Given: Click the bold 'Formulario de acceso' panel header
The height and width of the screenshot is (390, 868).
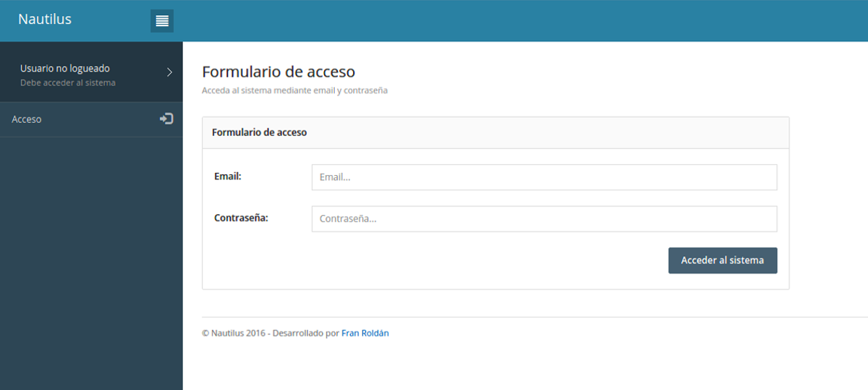Looking at the screenshot, I should point(259,132).
